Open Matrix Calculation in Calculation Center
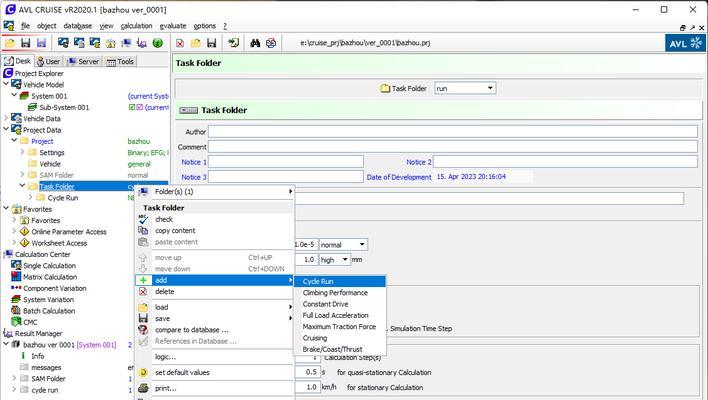Screen dimensions: 708x400 pos(50,277)
